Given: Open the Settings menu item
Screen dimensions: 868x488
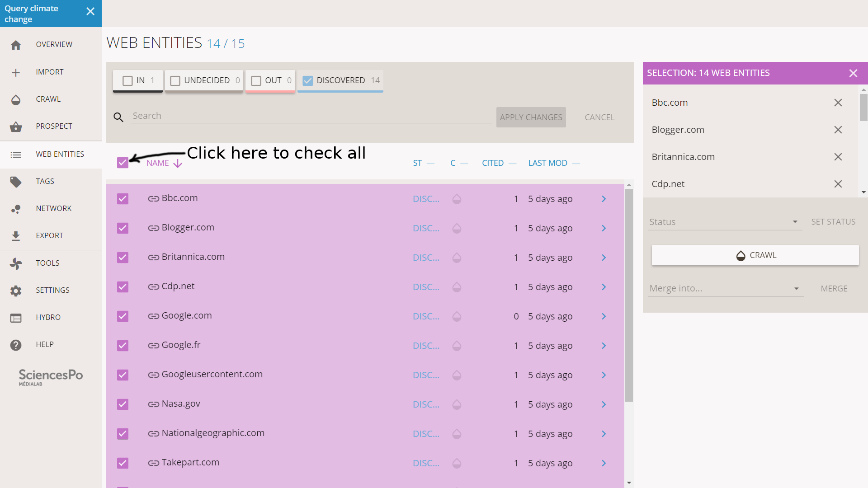Looking at the screenshot, I should (x=51, y=291).
